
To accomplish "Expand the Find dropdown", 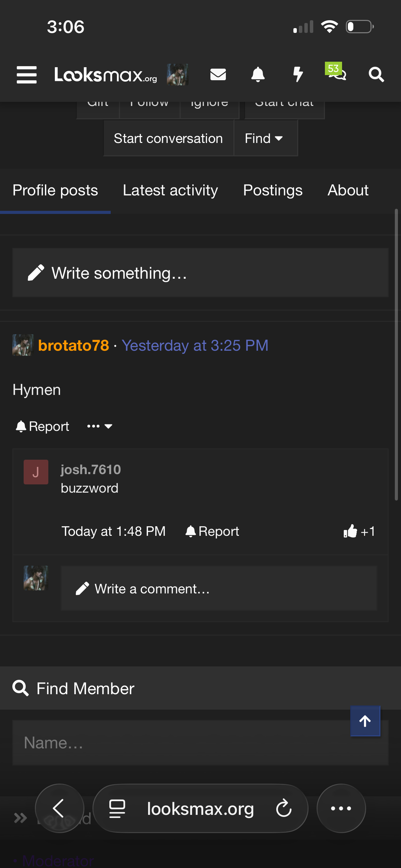I will (x=265, y=138).
